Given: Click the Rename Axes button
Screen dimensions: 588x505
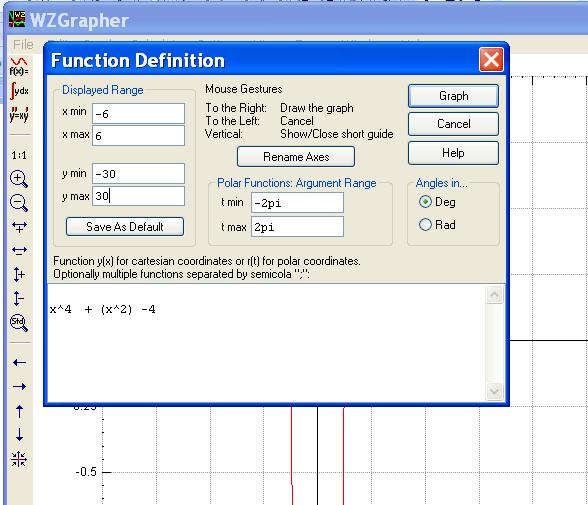Looking at the screenshot, I should coord(296,156).
